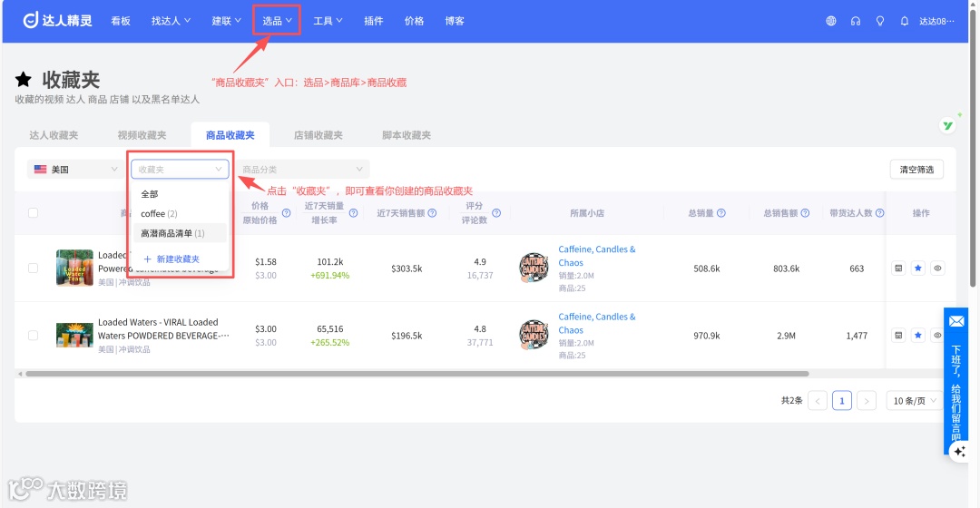
Task: Go to previous page arrow
Action: [818, 401]
